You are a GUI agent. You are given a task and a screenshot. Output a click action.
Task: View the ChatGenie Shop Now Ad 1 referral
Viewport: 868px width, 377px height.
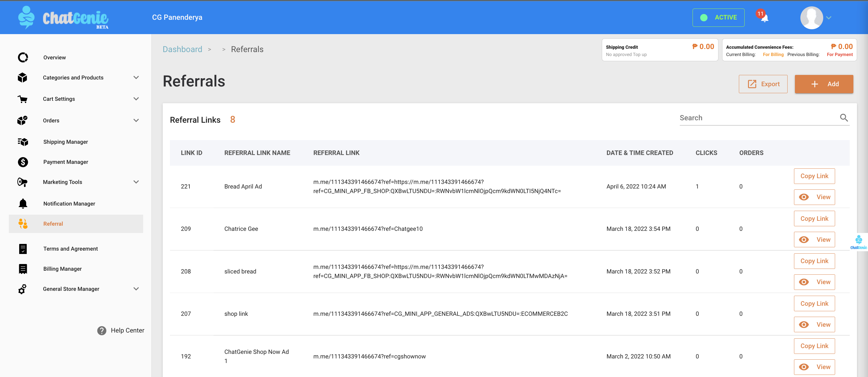pyautogui.click(x=814, y=367)
